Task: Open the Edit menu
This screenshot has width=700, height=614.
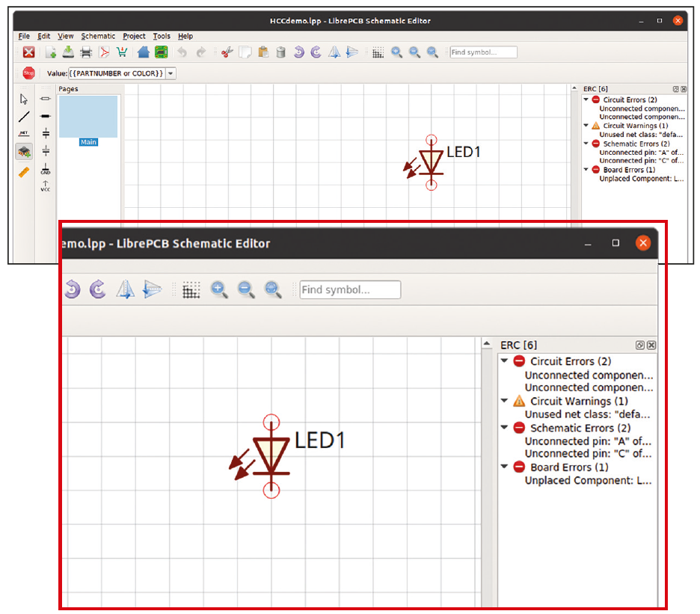Action: click(43, 36)
